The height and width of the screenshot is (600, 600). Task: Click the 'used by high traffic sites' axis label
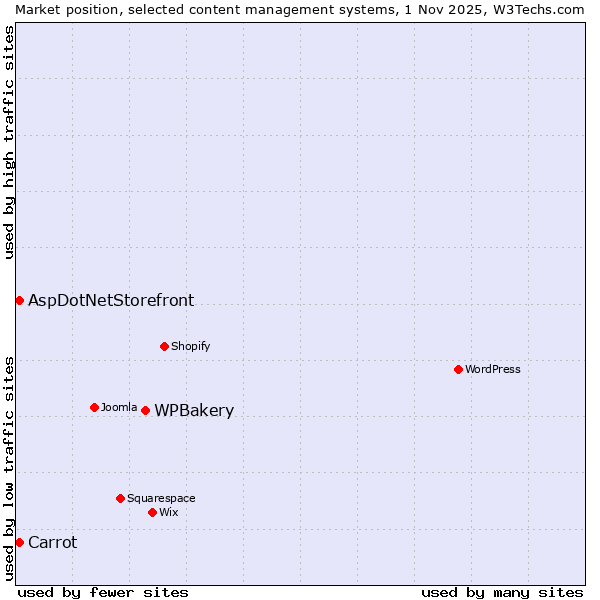(x=9, y=142)
